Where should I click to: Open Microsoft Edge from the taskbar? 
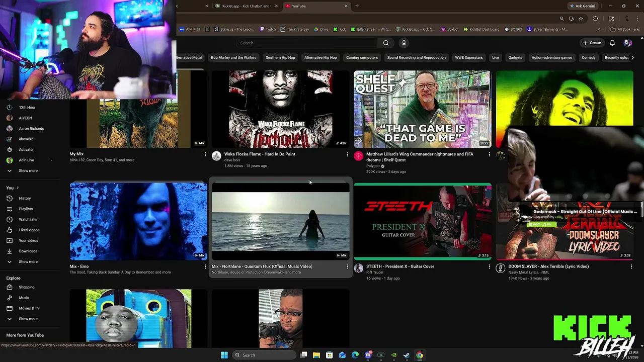pyautogui.click(x=355, y=355)
